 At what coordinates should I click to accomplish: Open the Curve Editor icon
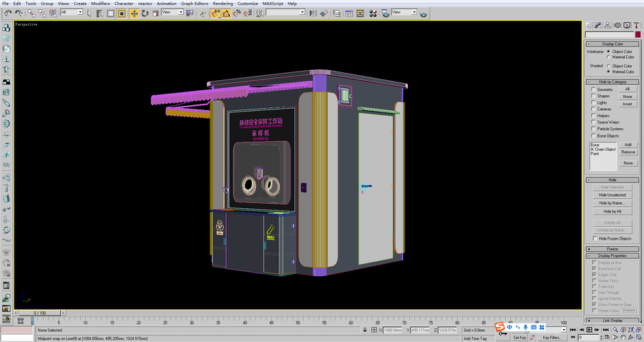point(348,14)
